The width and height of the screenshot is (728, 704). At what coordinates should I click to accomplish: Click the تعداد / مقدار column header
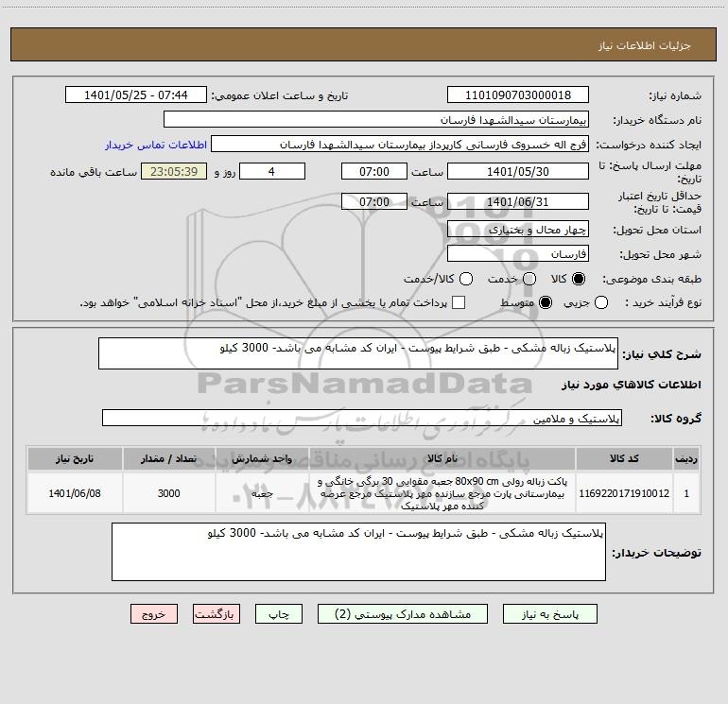[168, 458]
